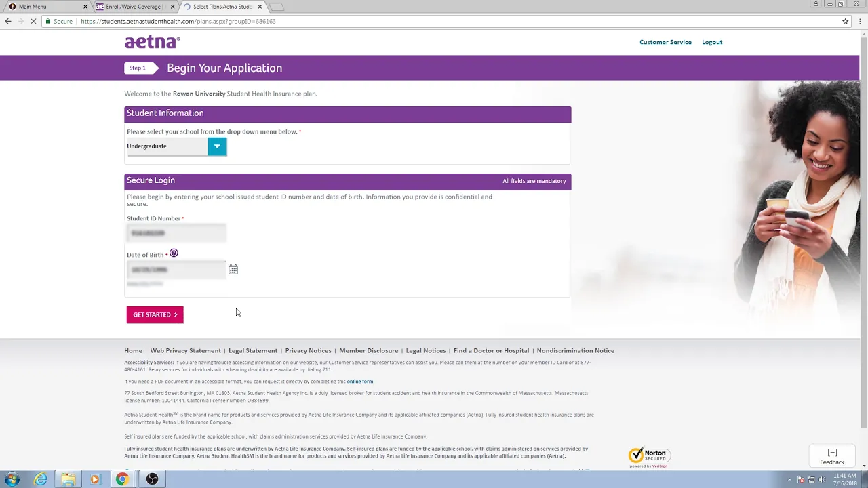Show hidden system tray icons
868x488 pixels.
(x=789, y=480)
